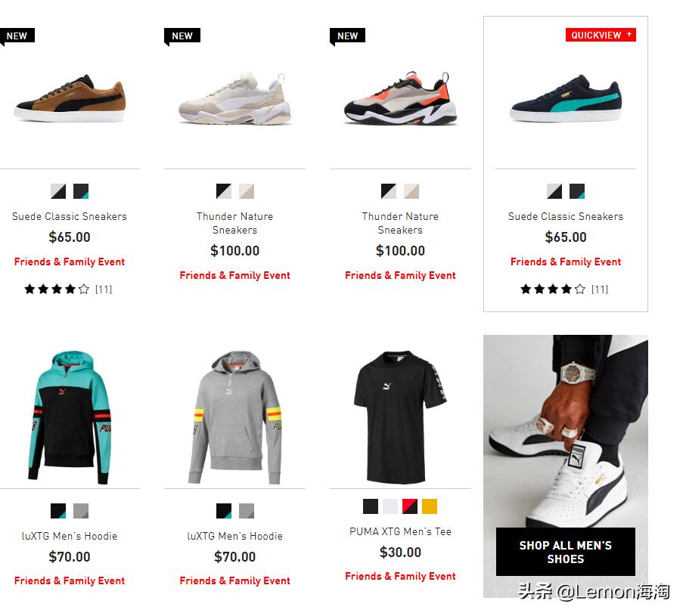Open the orange Thunder Nature Sneakers image

(x=400, y=98)
